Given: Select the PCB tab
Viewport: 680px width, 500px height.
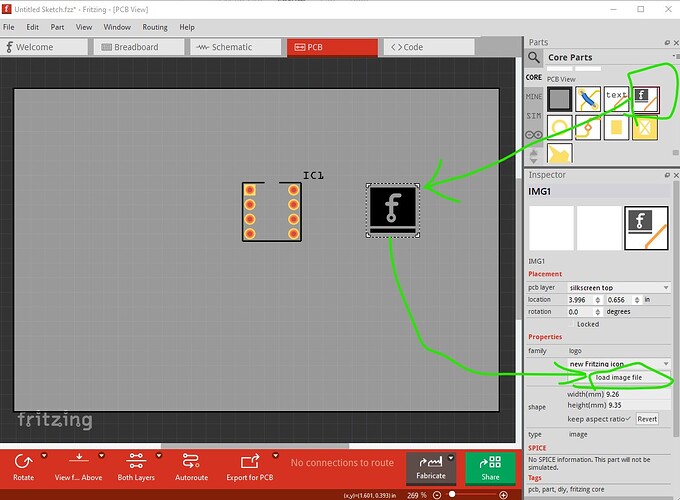Looking at the screenshot, I should 332,47.
